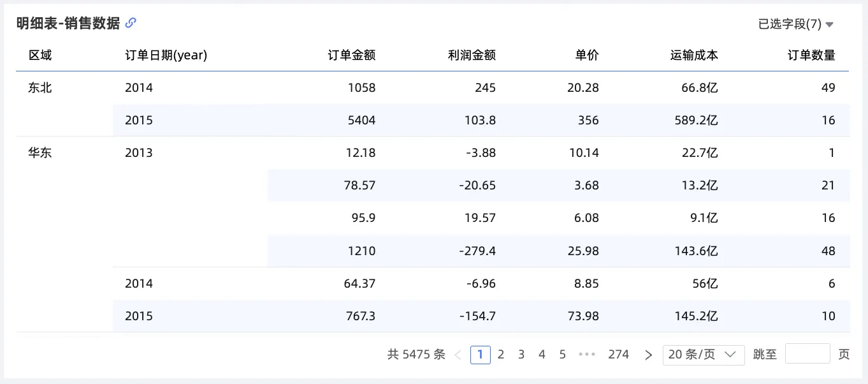Click the previous page arrow
868x384 pixels.
point(458,355)
